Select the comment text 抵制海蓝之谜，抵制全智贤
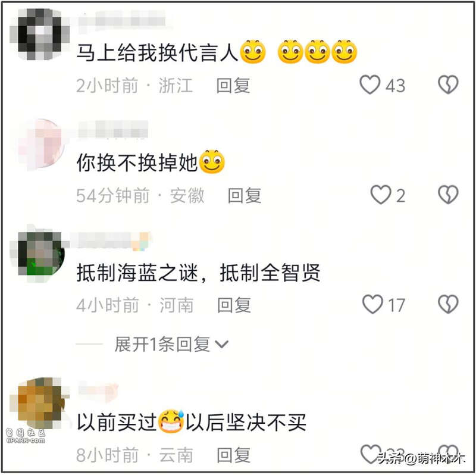This screenshot has width=476, height=475. (x=198, y=273)
